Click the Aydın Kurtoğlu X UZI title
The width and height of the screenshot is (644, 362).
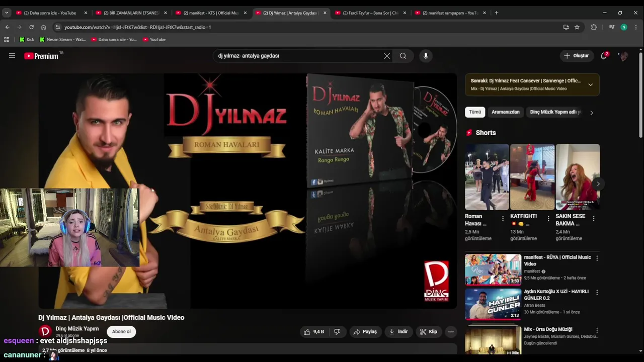(x=556, y=295)
